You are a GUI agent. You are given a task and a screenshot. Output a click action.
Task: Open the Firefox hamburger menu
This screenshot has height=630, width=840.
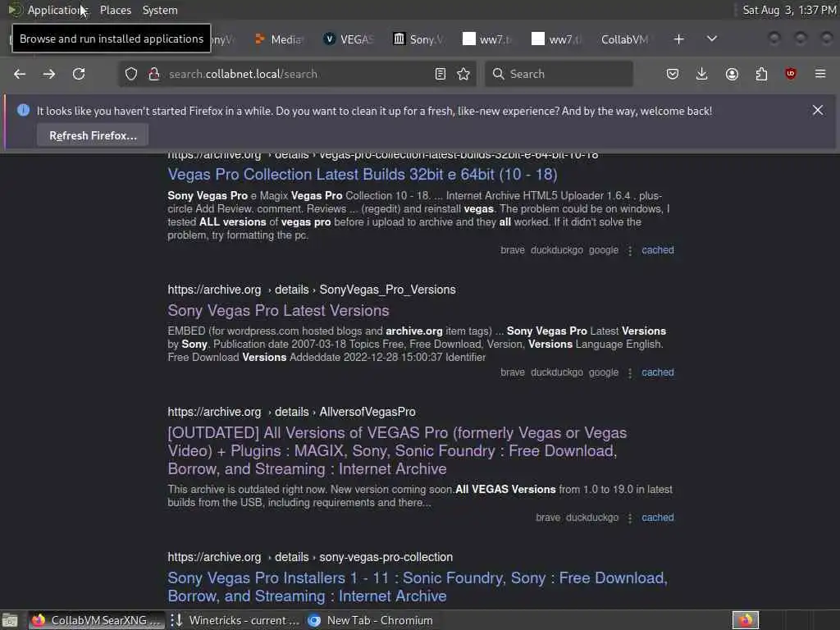[820, 74]
